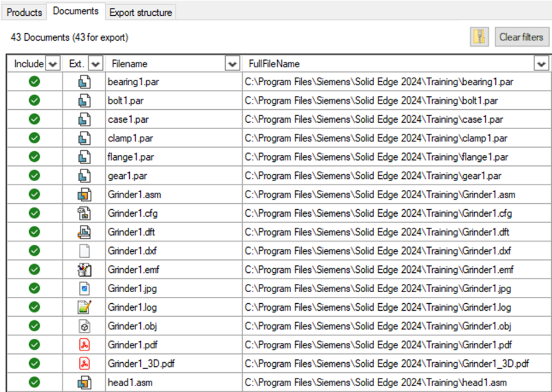Image resolution: width=552 pixels, height=392 pixels.
Task: Select the Grinder1.emf filename cell
Action: tap(174, 270)
